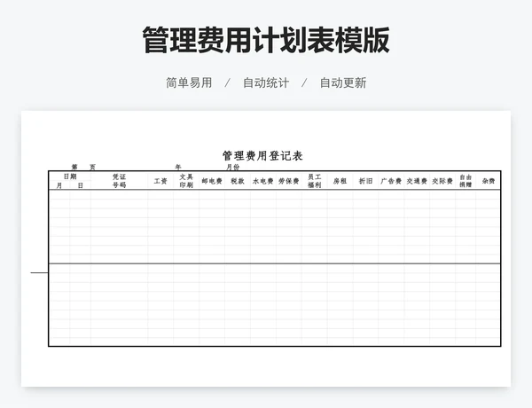
Task: Select the 员工福利 column header
Action: point(315,181)
